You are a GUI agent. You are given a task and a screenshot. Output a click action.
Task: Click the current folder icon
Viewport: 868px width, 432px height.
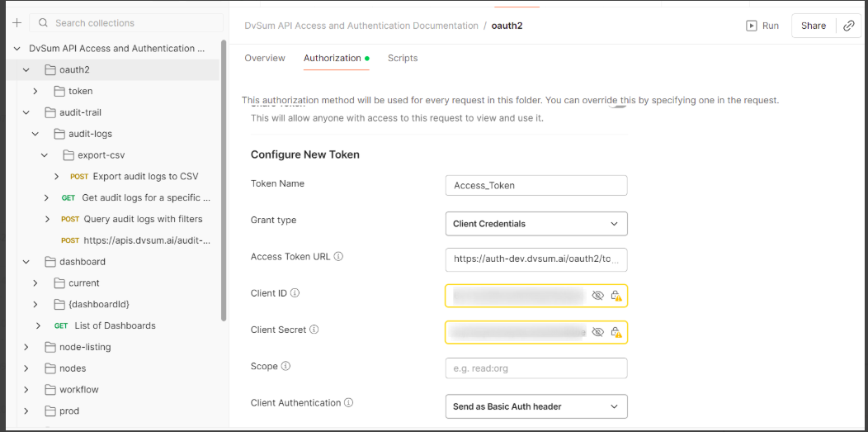click(x=59, y=283)
